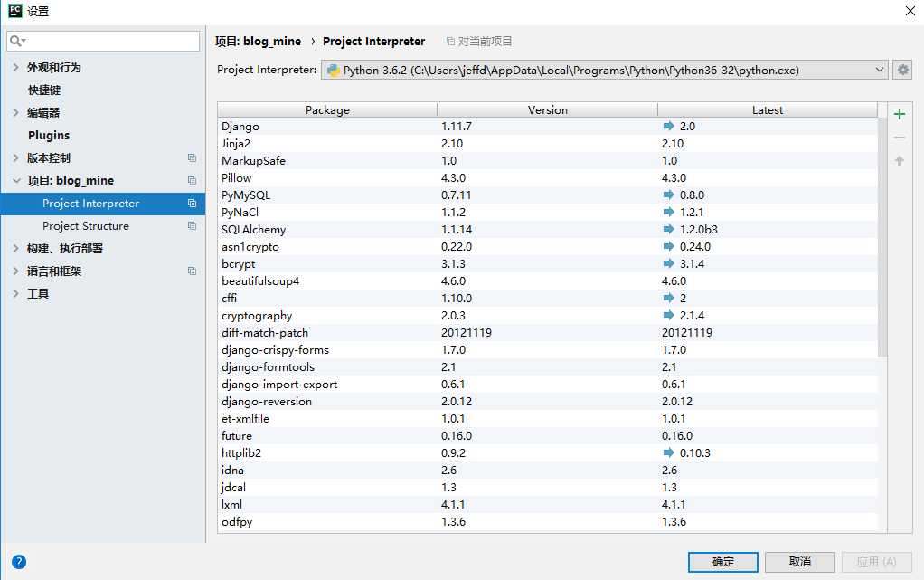Click the upgrade arrow in asn1crypto row
924x580 pixels.
(668, 246)
